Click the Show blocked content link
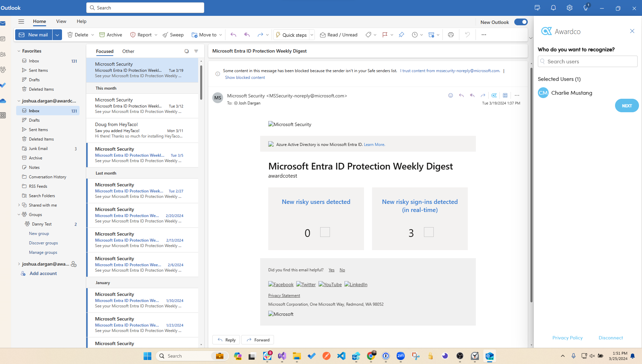 [x=245, y=78]
